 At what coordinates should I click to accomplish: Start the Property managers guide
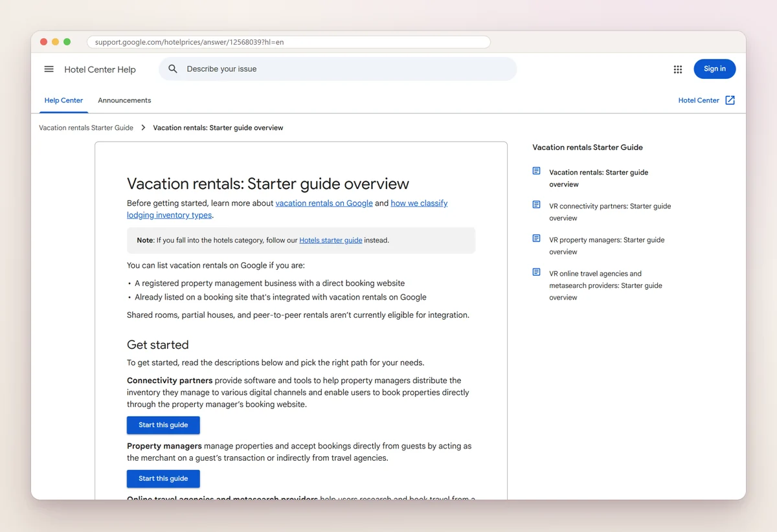pos(163,479)
